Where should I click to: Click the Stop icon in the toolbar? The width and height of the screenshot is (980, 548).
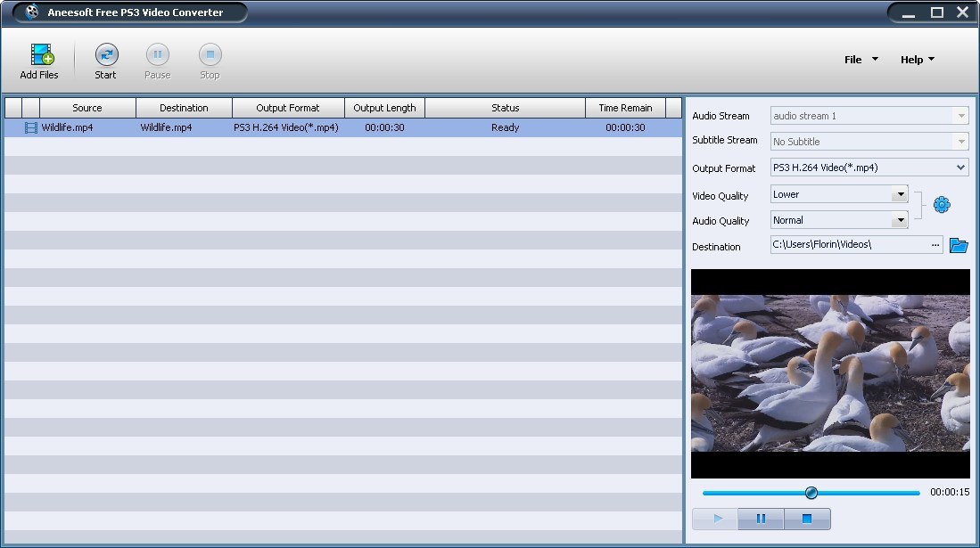click(209, 54)
